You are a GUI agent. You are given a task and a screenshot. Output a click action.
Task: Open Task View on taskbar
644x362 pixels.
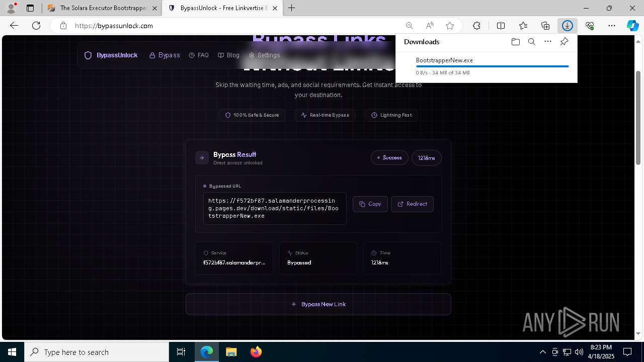click(181, 352)
